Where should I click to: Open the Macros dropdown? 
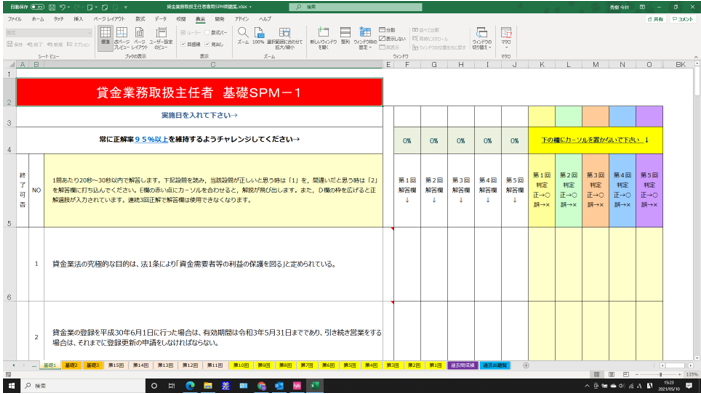pos(506,38)
